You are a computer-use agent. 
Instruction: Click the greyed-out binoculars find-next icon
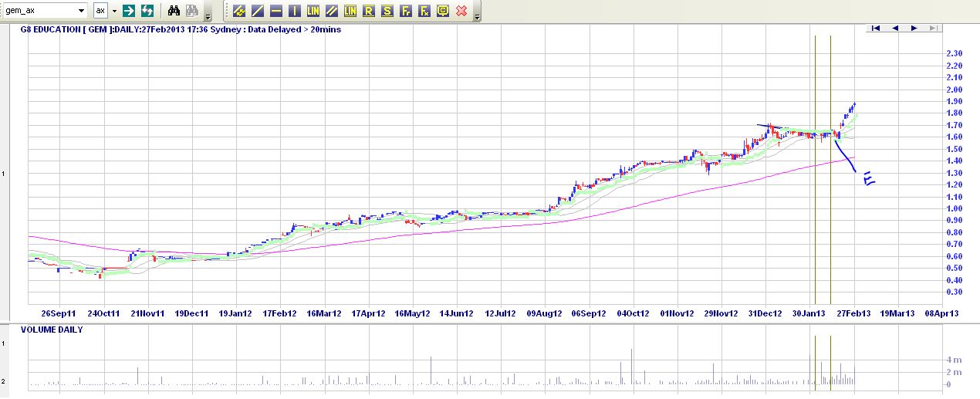pyautogui.click(x=192, y=11)
